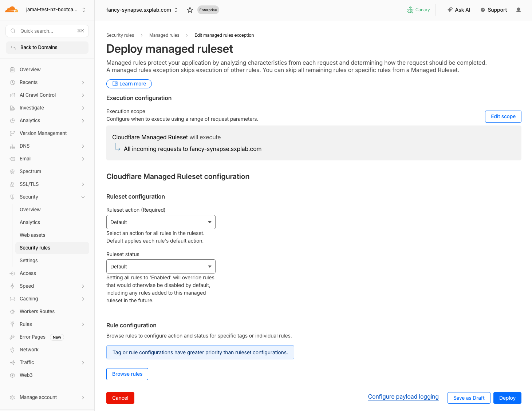Expand the Rules menu chevron
532x411 pixels.
pos(83,324)
